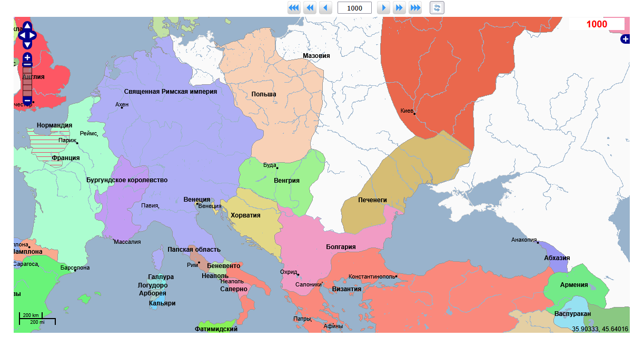Expand the layer switcher plus at right edge
The image size is (644, 337).
[625, 39]
